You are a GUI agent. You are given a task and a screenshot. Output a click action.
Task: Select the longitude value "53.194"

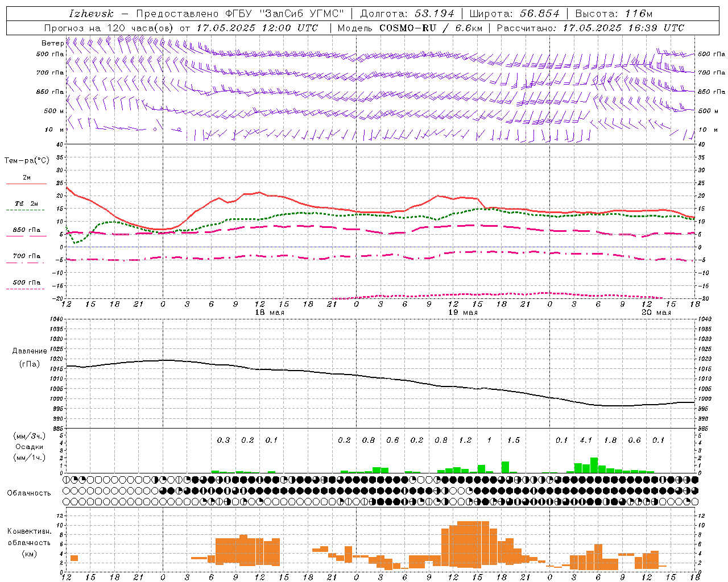435,14
